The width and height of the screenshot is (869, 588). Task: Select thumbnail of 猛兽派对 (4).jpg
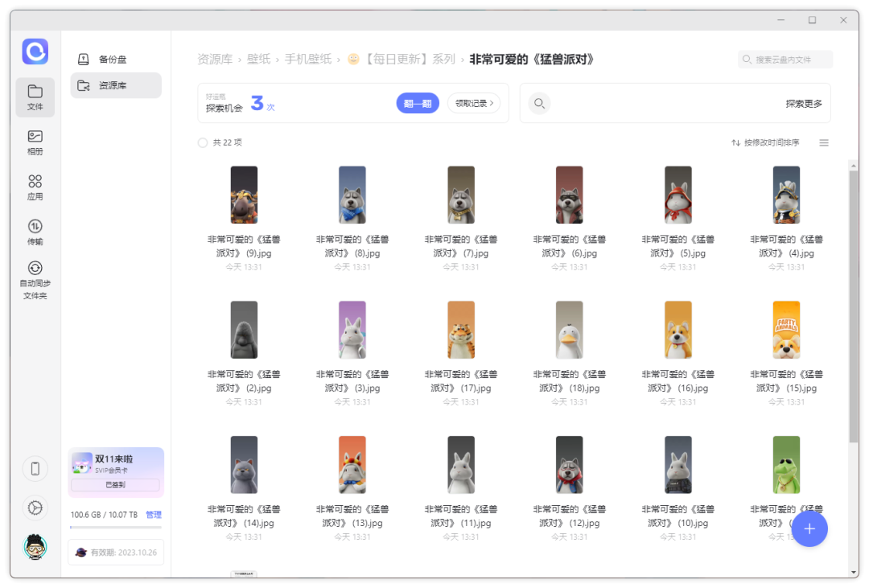click(x=786, y=195)
